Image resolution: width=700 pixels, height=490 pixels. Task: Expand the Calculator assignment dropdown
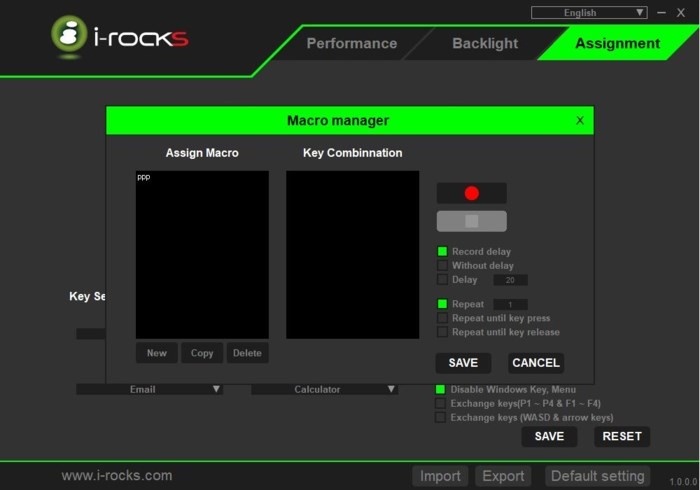coord(324,389)
